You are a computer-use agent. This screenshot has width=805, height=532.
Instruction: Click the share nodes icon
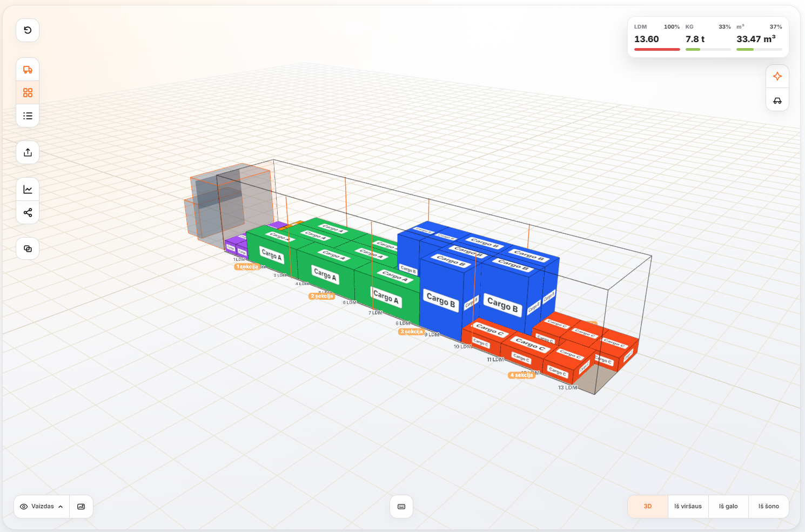pos(28,212)
